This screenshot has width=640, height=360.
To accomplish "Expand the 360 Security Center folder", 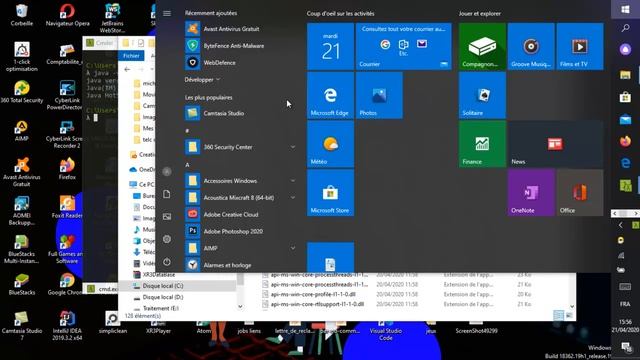I will [241, 147].
